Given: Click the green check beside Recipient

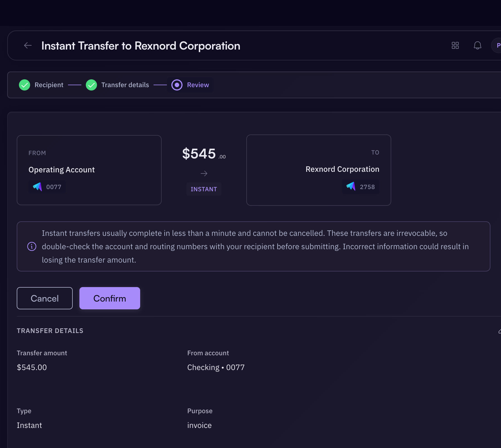Looking at the screenshot, I should 25,85.
